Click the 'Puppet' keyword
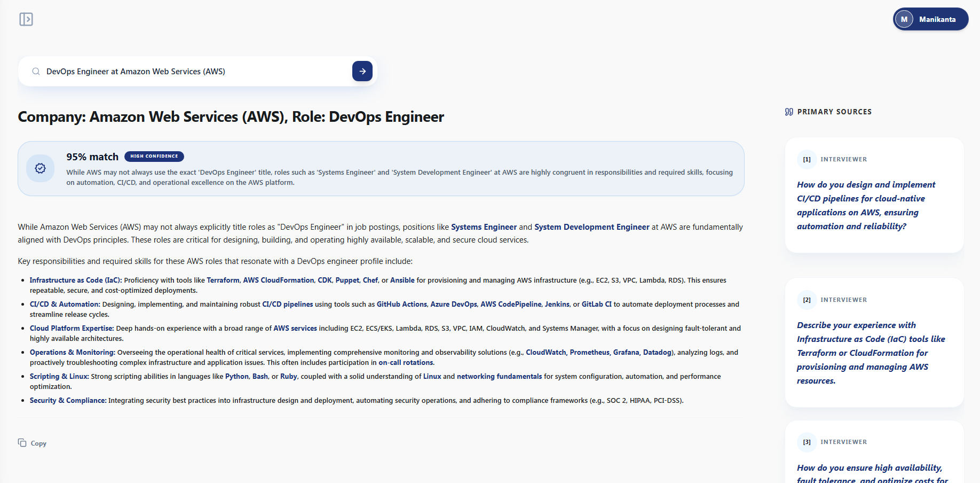This screenshot has height=483, width=980. (347, 280)
